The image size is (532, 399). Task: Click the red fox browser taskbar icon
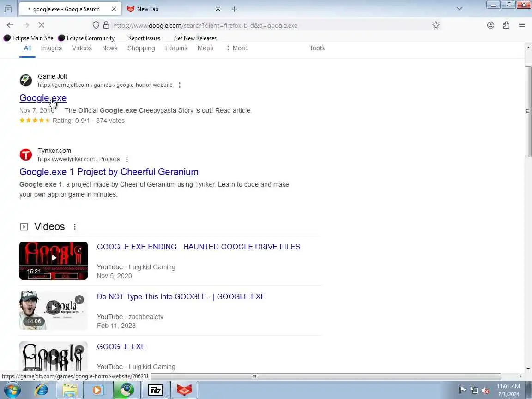184,390
